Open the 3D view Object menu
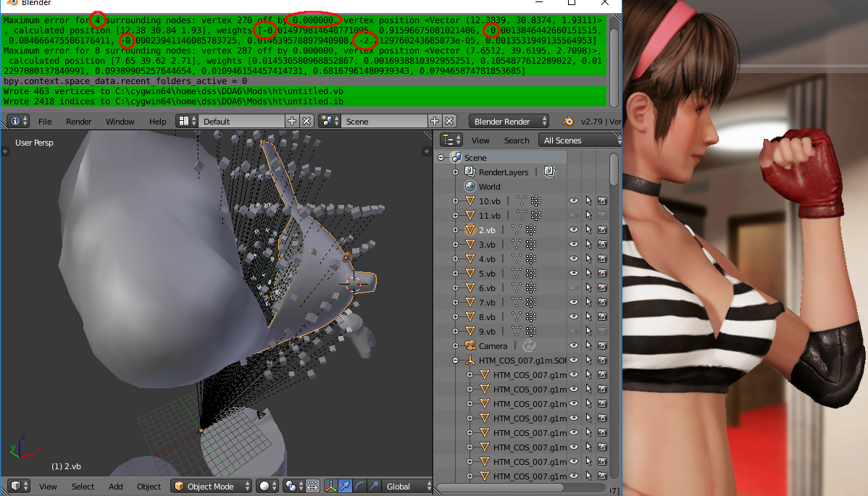The image size is (868, 496). [x=149, y=487]
